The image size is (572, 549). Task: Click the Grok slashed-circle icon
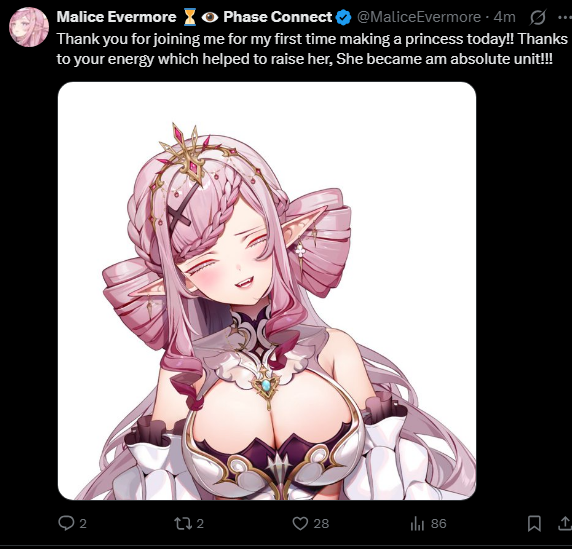click(538, 17)
